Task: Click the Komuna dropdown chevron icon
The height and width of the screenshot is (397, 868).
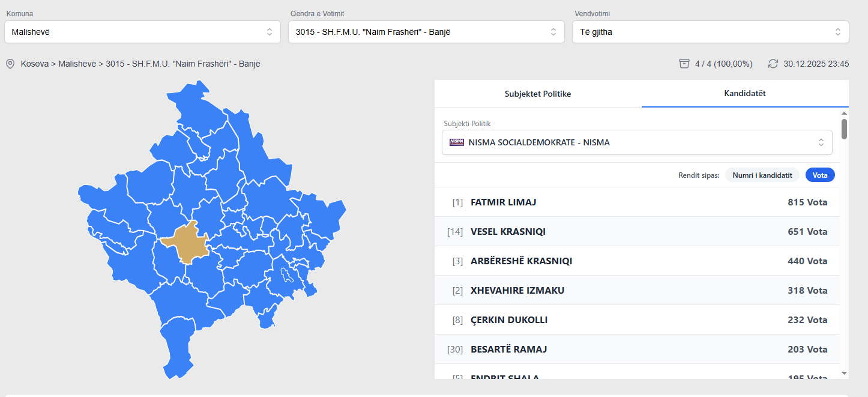Action: coord(270,32)
